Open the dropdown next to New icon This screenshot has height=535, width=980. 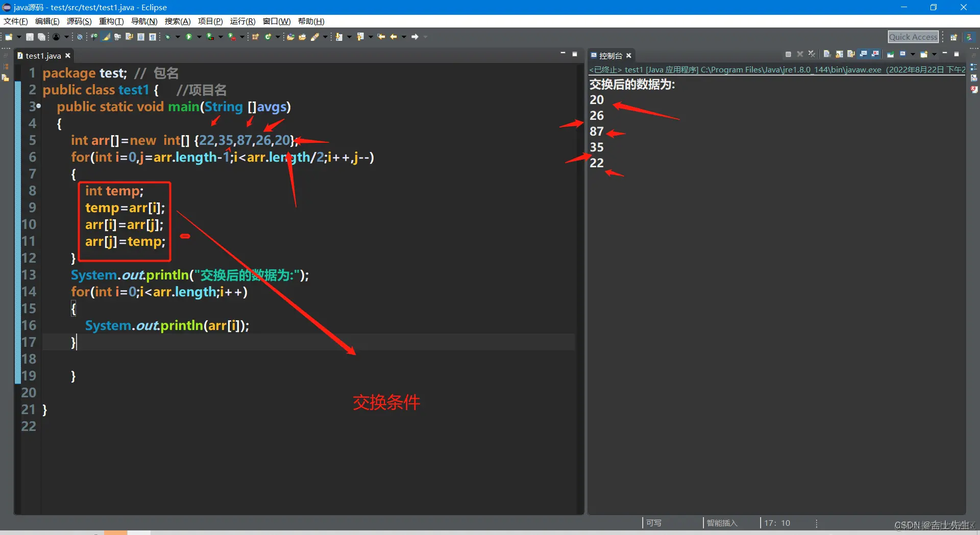coord(19,37)
